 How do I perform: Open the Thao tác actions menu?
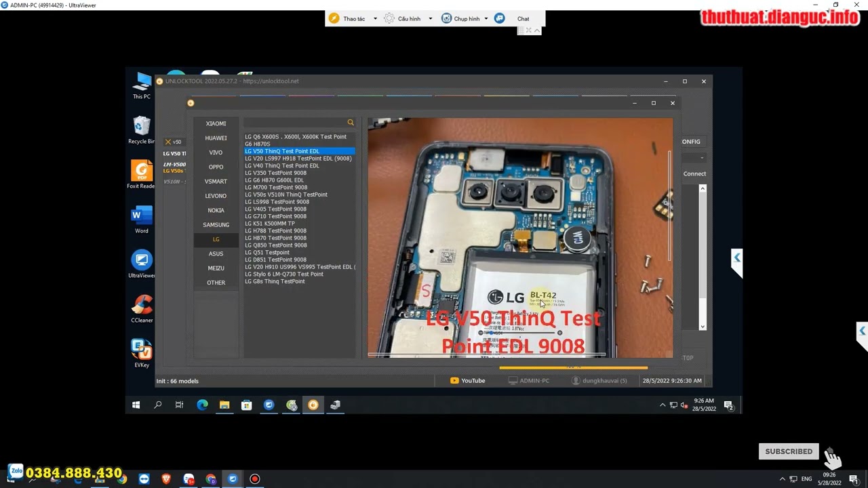pyautogui.click(x=347, y=18)
